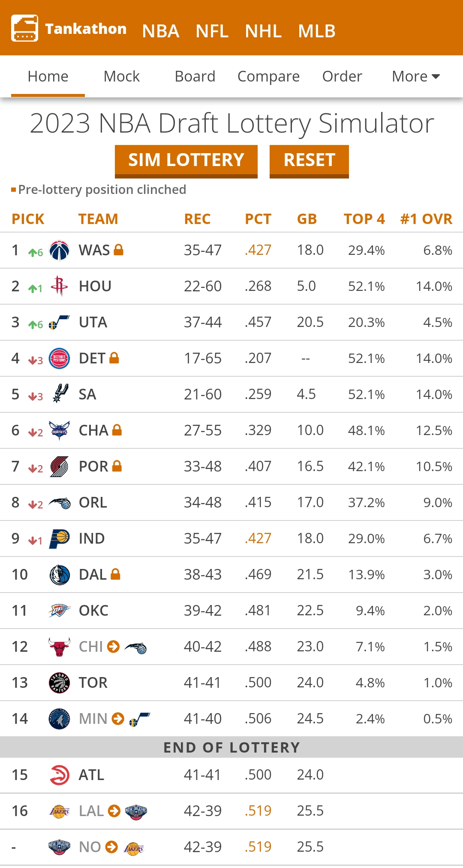Click the orange arrow next to CHI
The height and width of the screenshot is (868, 463).
(113, 646)
